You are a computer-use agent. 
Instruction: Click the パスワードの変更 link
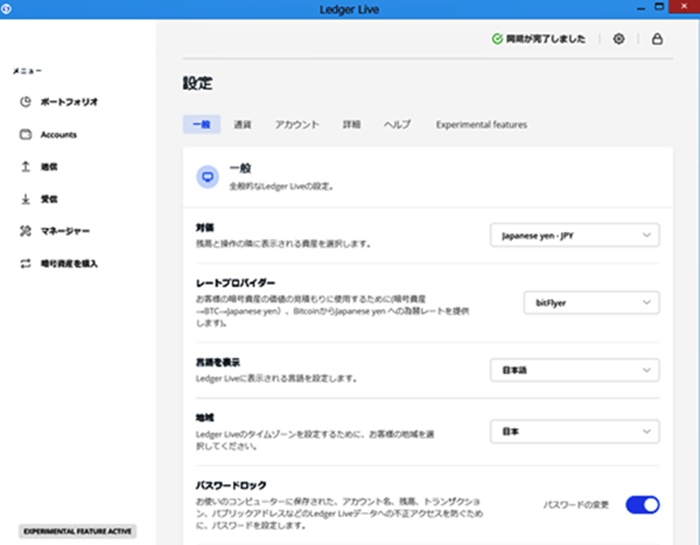[x=576, y=505]
